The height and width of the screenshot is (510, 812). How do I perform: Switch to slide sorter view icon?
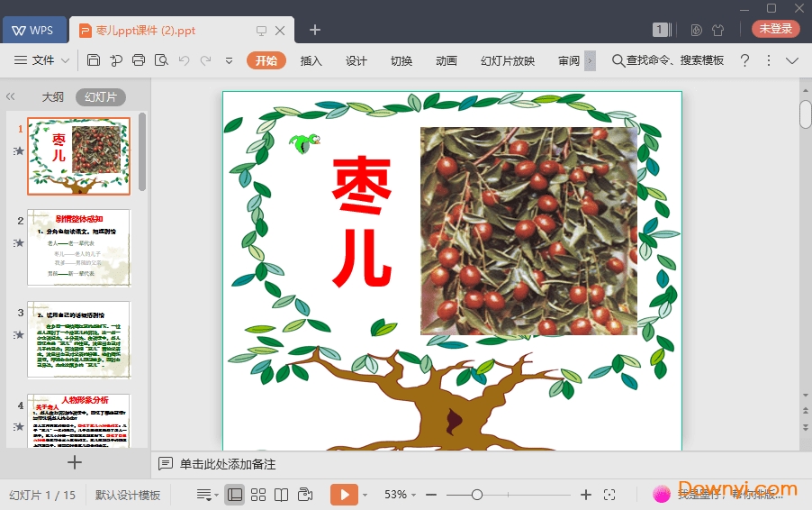[257, 495]
